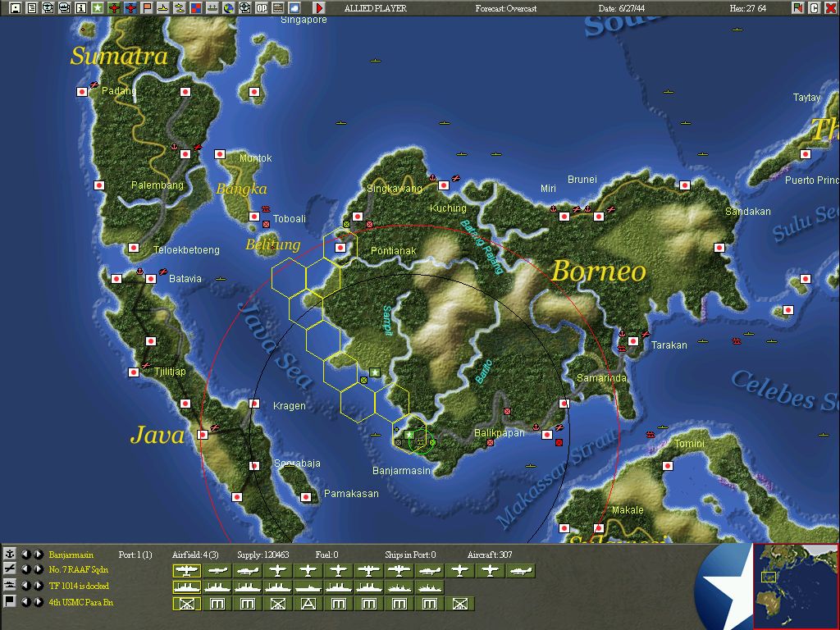The image size is (840, 630).
Task: Click the 'Date: 6/27/44' header text
Action: [622, 8]
